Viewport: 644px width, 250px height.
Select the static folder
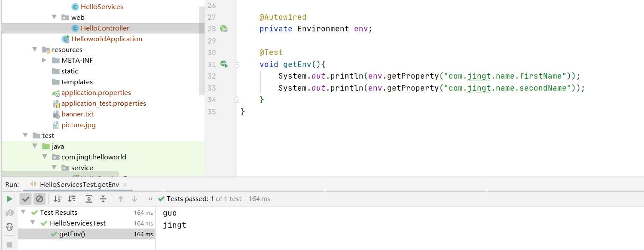70,71
